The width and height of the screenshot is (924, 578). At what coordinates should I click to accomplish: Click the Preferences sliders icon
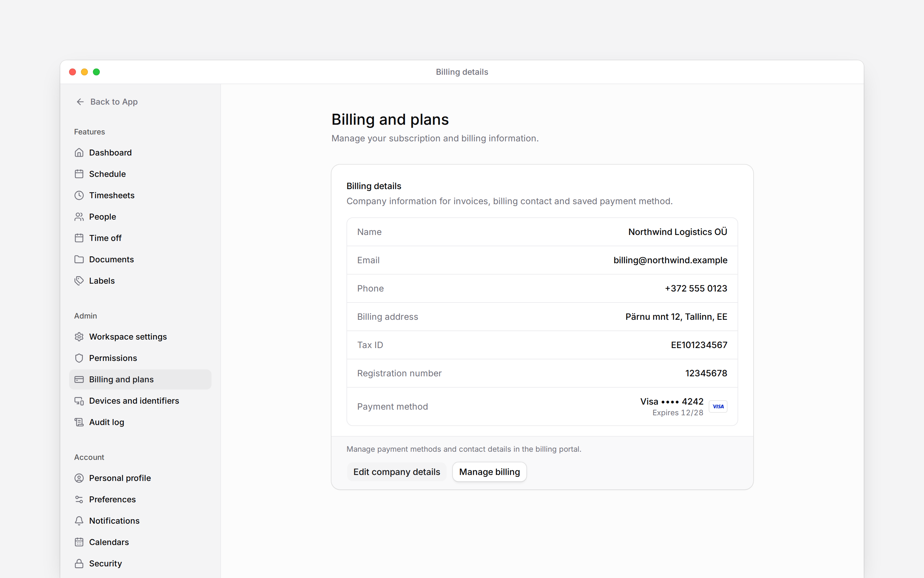[x=79, y=500]
